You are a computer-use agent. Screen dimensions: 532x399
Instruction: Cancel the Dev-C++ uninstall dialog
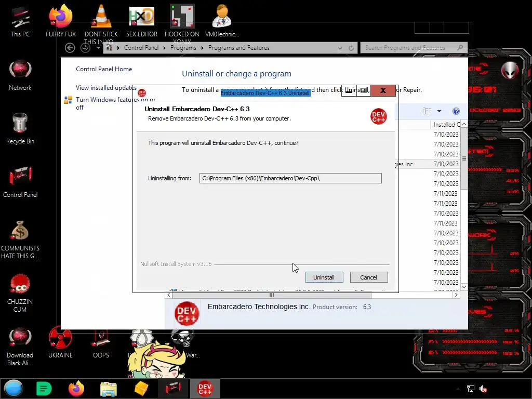[368, 277]
